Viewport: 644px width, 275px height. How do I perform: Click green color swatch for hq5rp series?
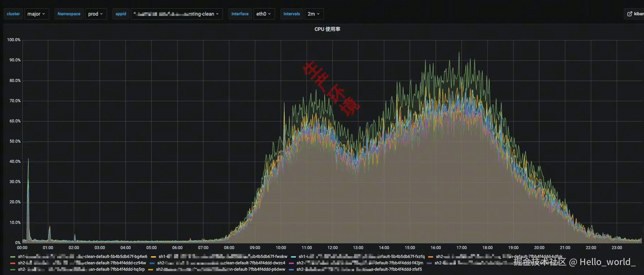(x=13, y=269)
